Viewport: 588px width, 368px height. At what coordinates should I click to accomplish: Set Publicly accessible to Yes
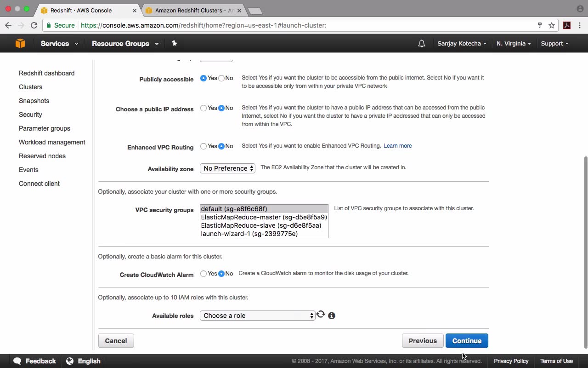(x=204, y=78)
